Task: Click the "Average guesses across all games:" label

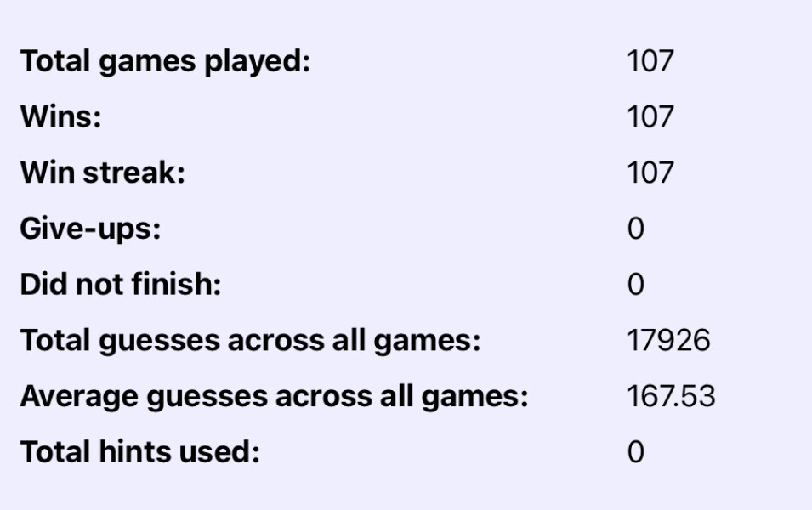Action: (274, 396)
